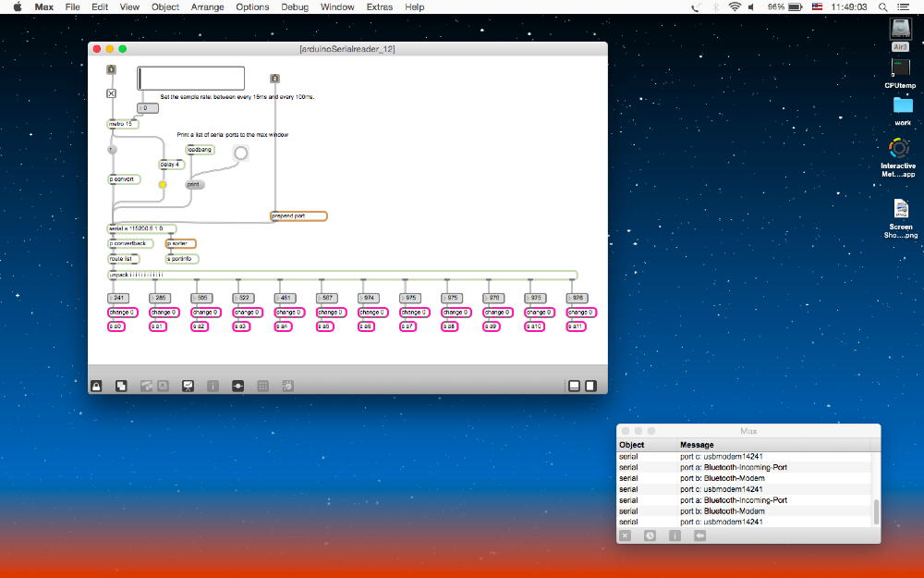Show inspector via Max window info icon
The width and height of the screenshot is (924, 578).
coord(675,535)
